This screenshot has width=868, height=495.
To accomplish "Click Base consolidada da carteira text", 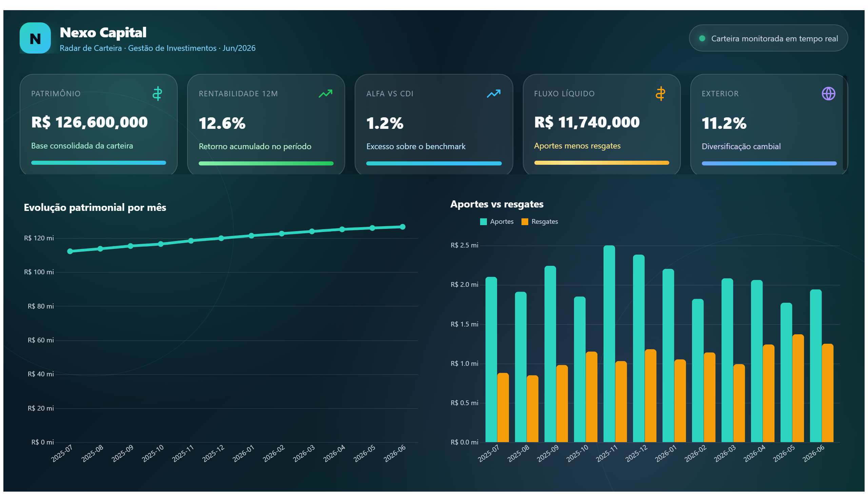I will point(82,146).
